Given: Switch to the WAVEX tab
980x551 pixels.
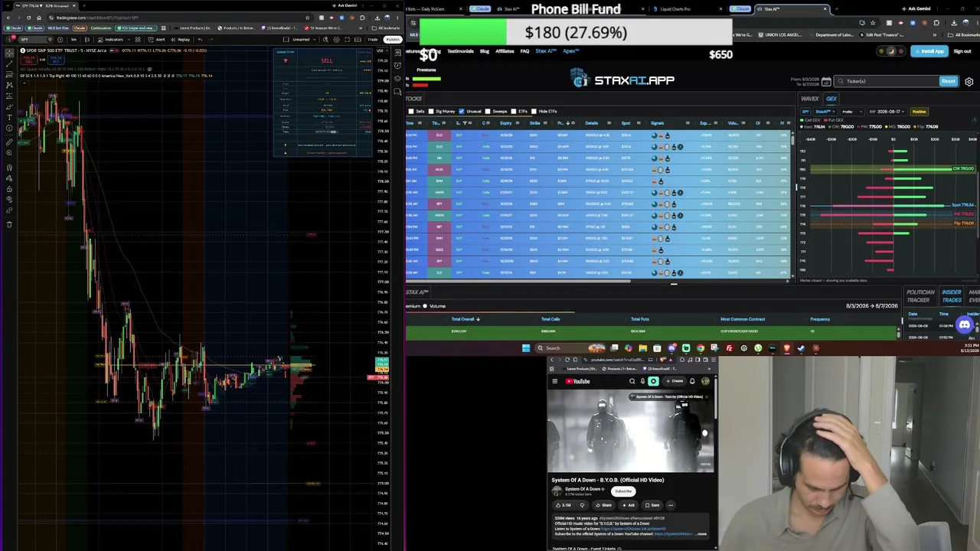Looking at the screenshot, I should coord(810,99).
